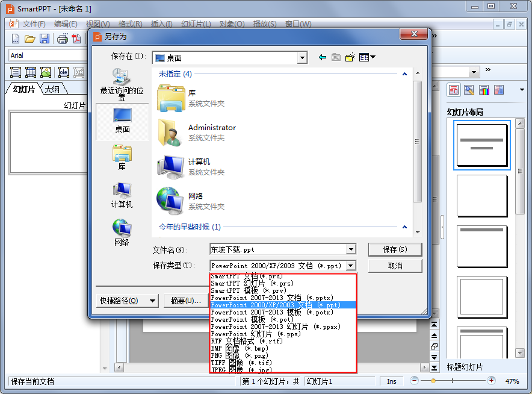Screen dimensions: 532x394
Task: Select Libraries (库) in places sidebar
Action: click(x=122, y=158)
